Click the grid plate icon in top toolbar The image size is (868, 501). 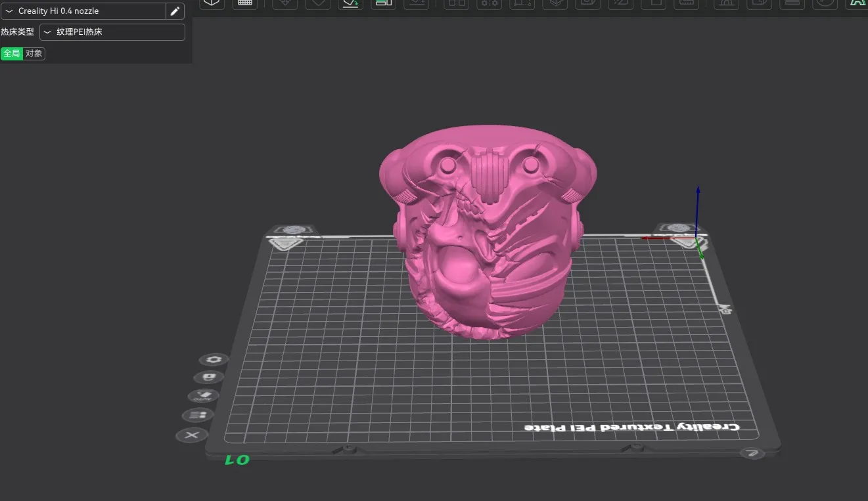pos(244,3)
